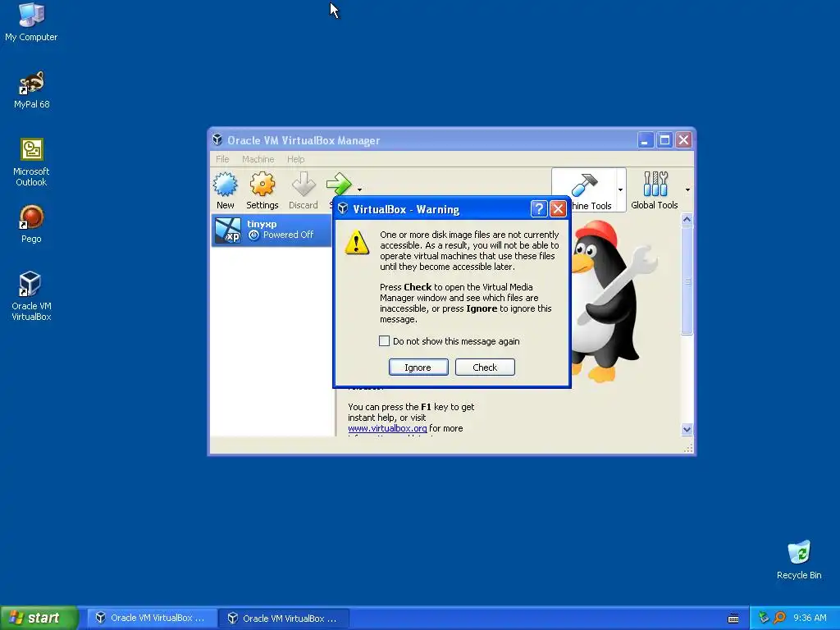Click the vertical scrollbar thumb
The width and height of the screenshot is (840, 630).
click(x=687, y=281)
